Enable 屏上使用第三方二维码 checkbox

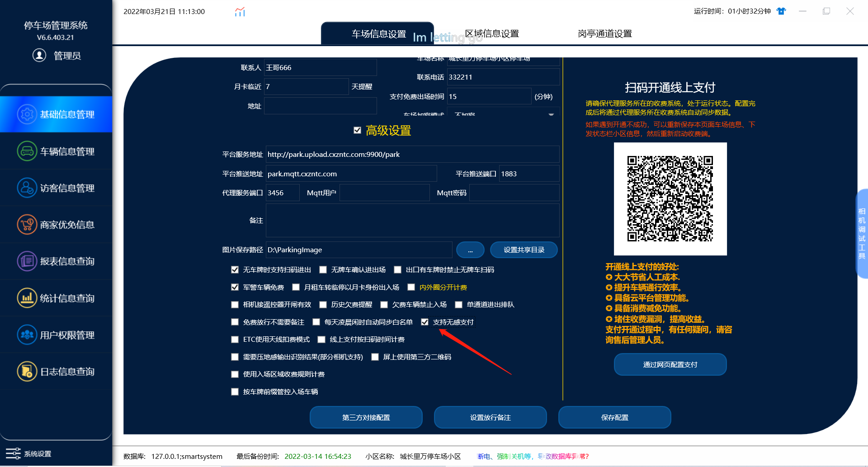point(375,357)
